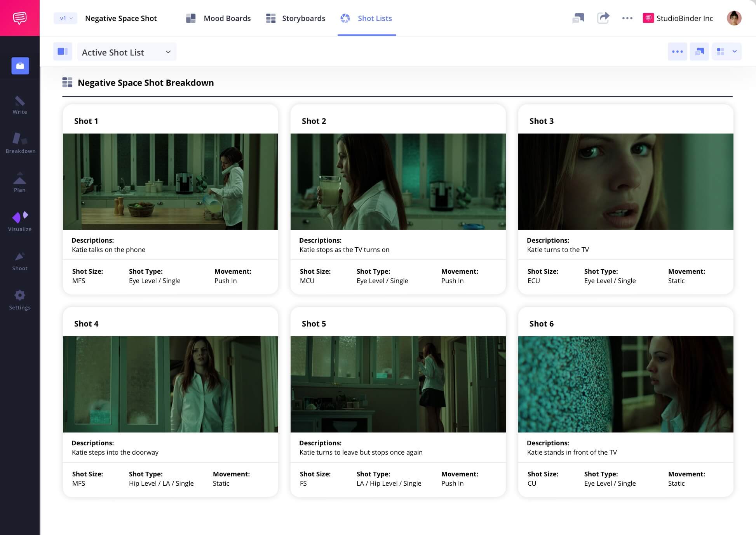
Task: Open Settings from the sidebar
Action: coord(20,299)
